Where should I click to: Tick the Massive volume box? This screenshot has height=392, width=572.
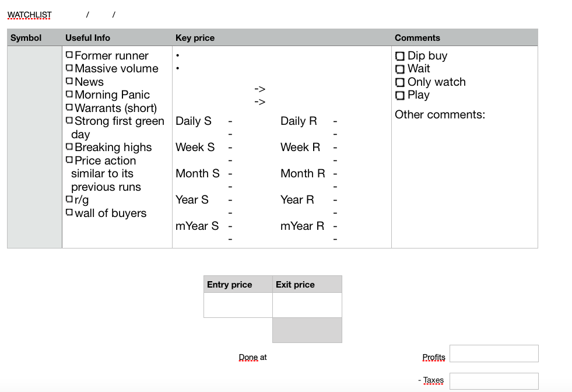(70, 68)
